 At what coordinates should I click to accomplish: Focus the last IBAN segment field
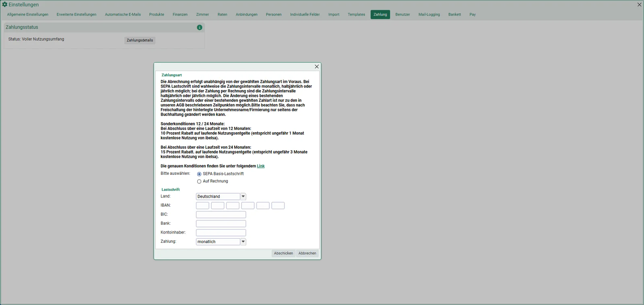pos(278,206)
